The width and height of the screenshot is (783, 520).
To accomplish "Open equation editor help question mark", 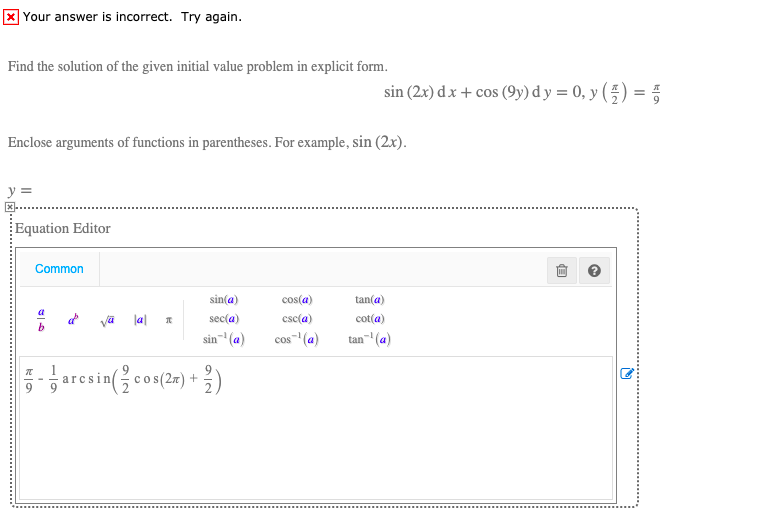I will (x=594, y=270).
